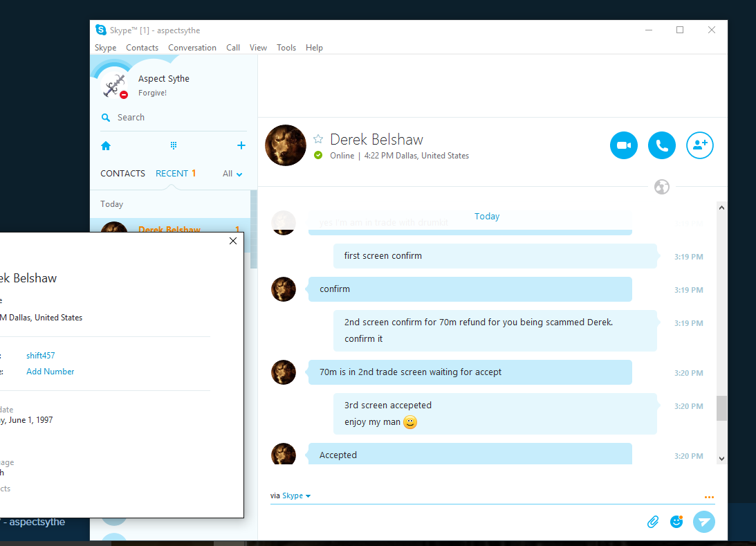Switch to the CONTACTS tab

pos(122,174)
